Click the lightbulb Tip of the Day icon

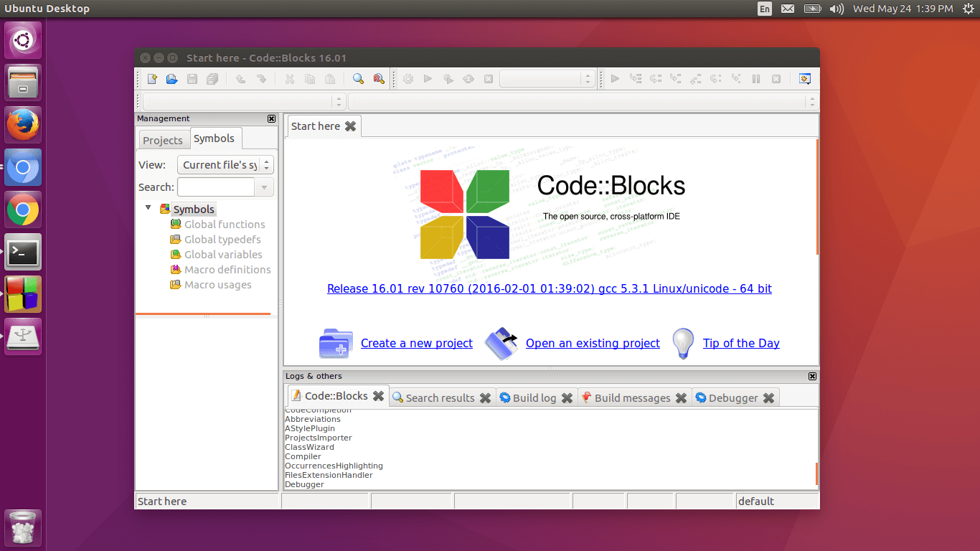tap(682, 344)
